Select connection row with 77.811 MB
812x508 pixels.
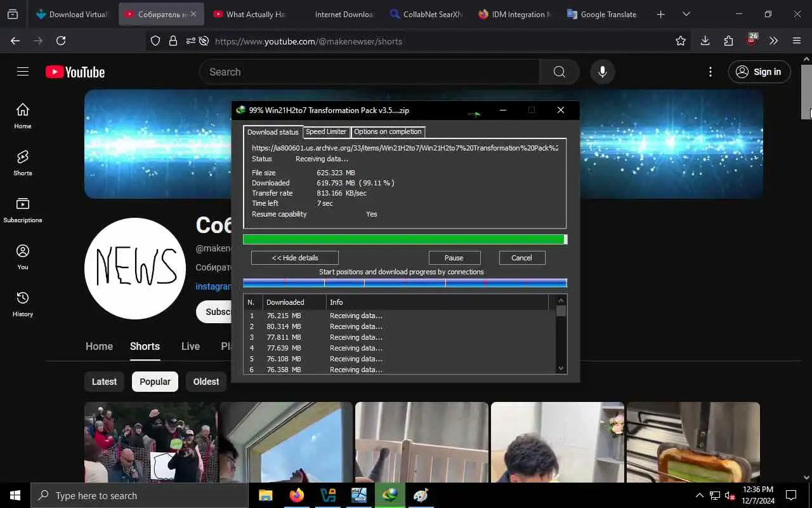400,337
